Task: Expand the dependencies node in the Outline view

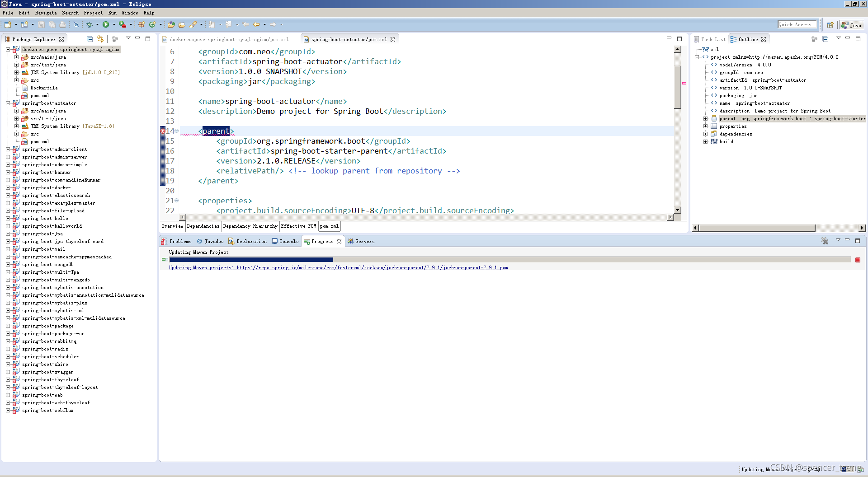Action: tap(706, 134)
